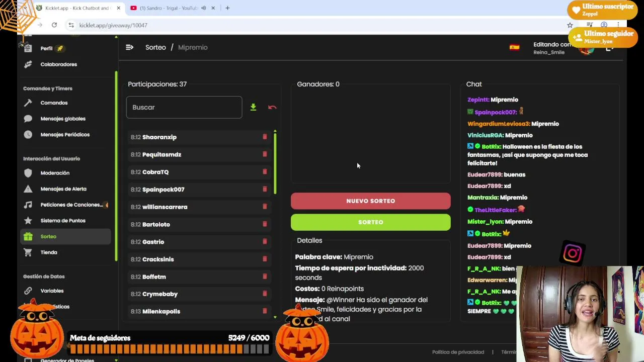Download the participants list with green arrow
The image size is (644, 362).
point(253,107)
